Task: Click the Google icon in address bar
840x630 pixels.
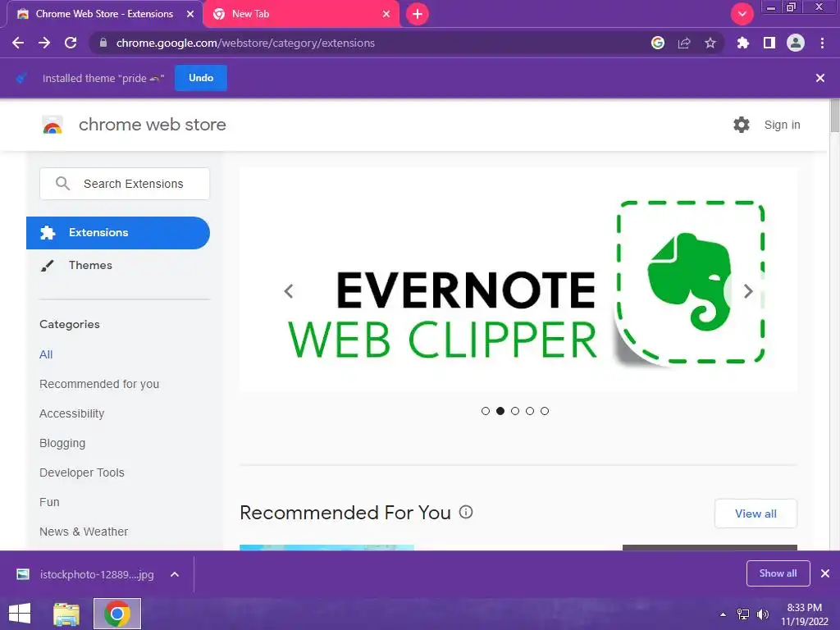Action: (658, 43)
